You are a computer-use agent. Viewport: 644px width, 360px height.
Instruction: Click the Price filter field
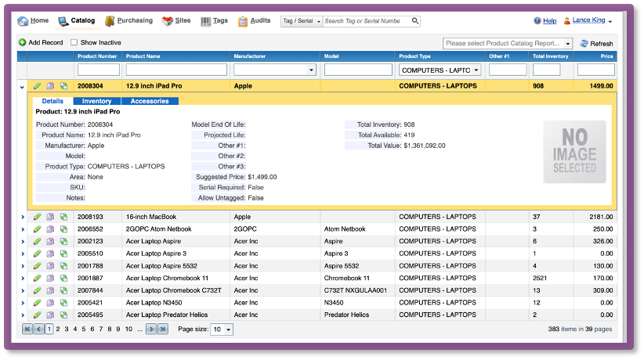[595, 70]
